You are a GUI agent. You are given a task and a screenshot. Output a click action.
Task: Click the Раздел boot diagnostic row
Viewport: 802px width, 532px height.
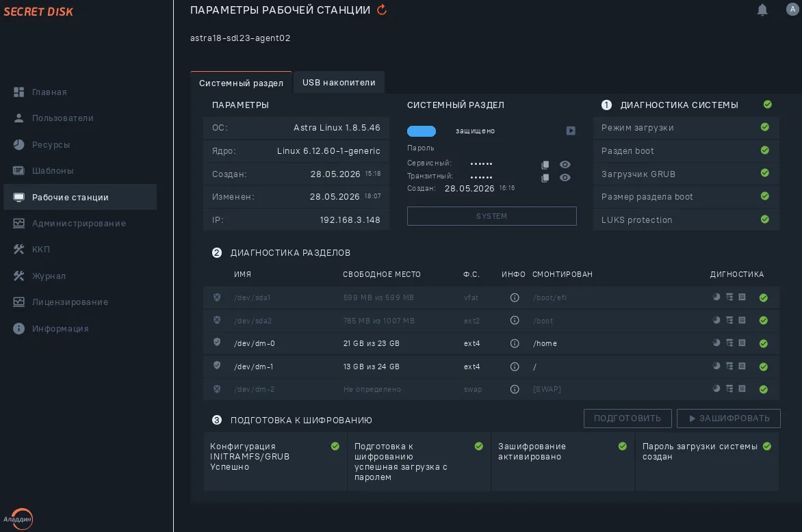click(x=686, y=150)
